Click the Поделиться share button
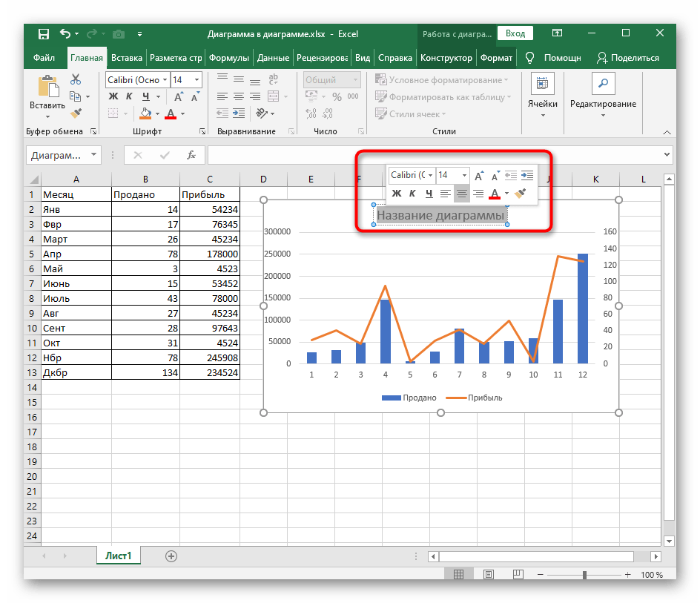 click(x=628, y=58)
